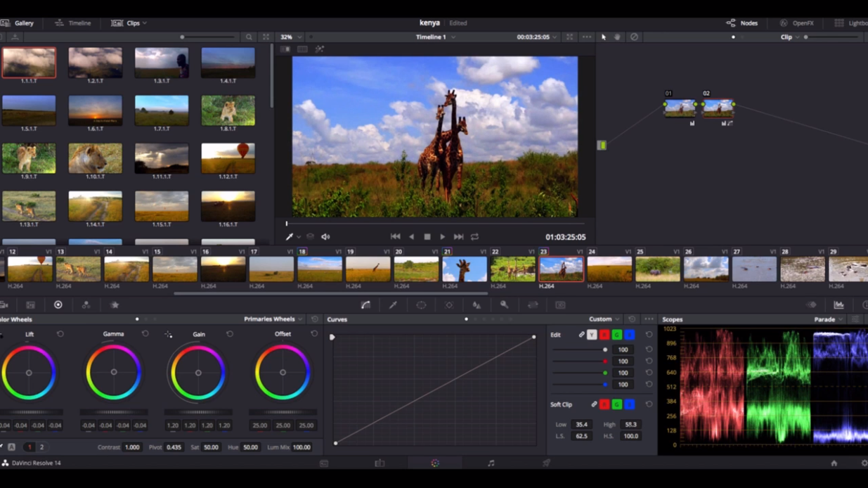Reset the Lift color wheel
Viewport: 868px width, 488px height.
(x=60, y=334)
